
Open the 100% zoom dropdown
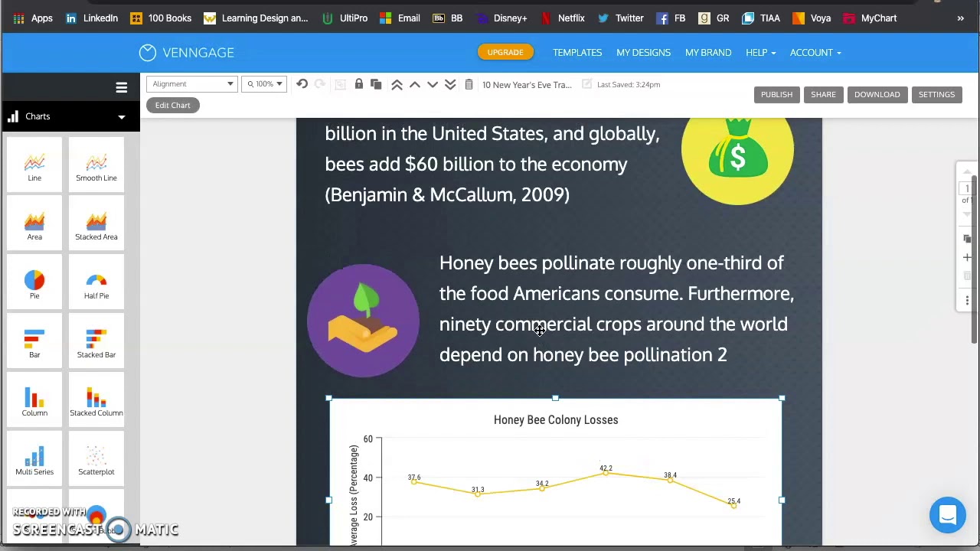[264, 84]
